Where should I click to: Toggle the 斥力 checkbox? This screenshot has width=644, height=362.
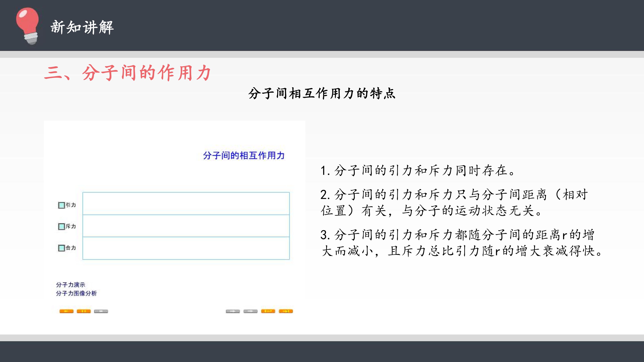point(62,226)
